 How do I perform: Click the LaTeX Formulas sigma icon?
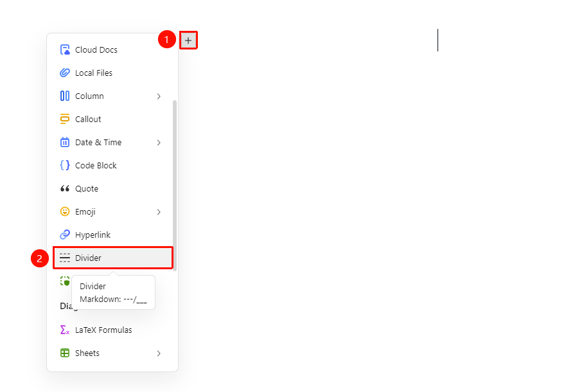(x=65, y=330)
